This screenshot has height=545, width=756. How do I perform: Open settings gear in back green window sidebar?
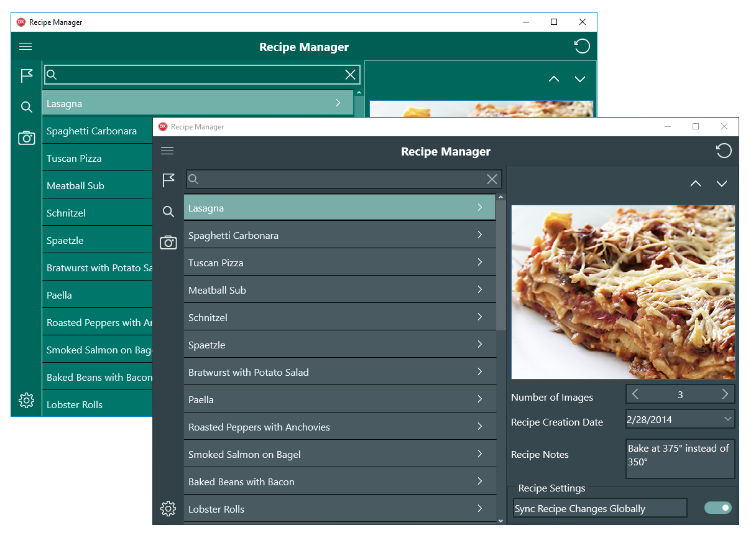tap(26, 401)
